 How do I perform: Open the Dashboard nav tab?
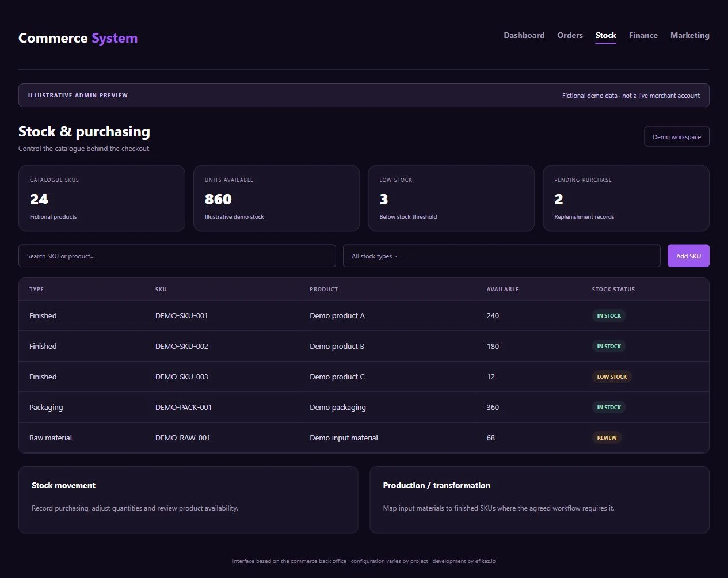tap(524, 35)
